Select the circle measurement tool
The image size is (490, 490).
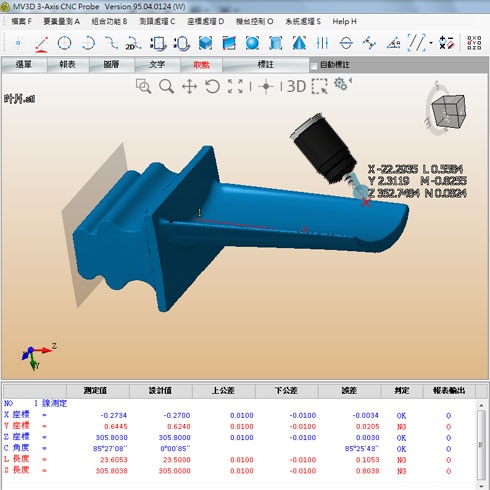64,43
